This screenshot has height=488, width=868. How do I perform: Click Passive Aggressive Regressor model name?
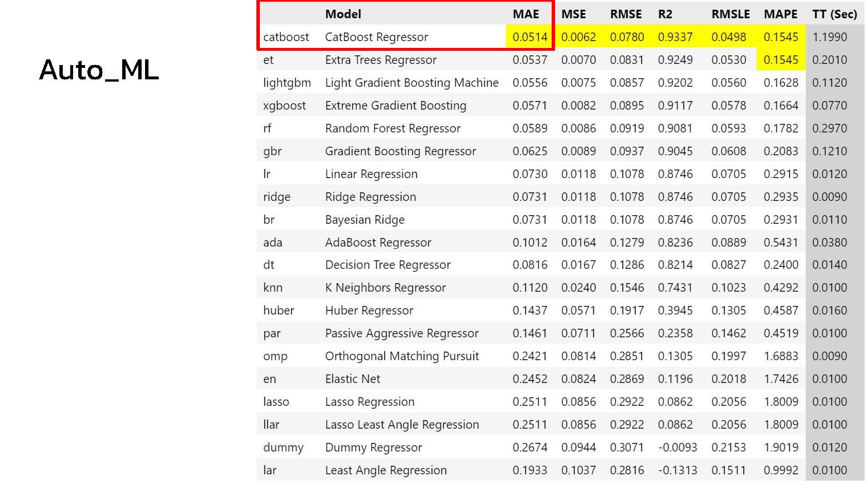pyautogui.click(x=402, y=333)
